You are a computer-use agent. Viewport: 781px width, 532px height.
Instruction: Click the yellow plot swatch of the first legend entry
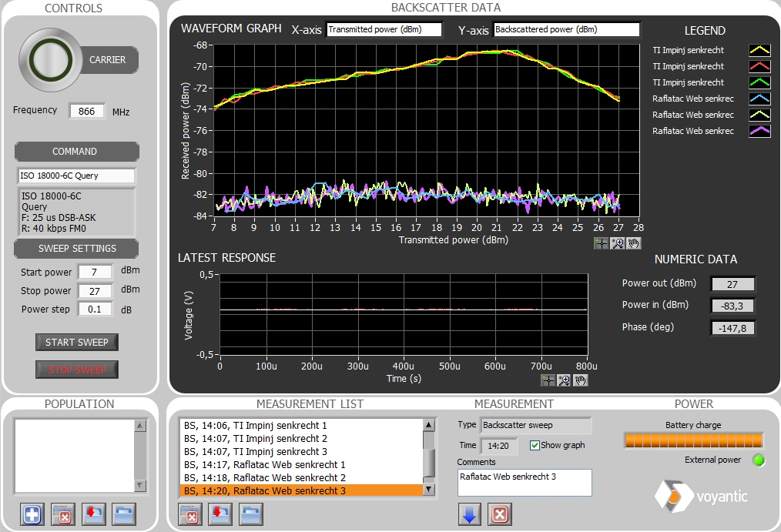tap(759, 50)
